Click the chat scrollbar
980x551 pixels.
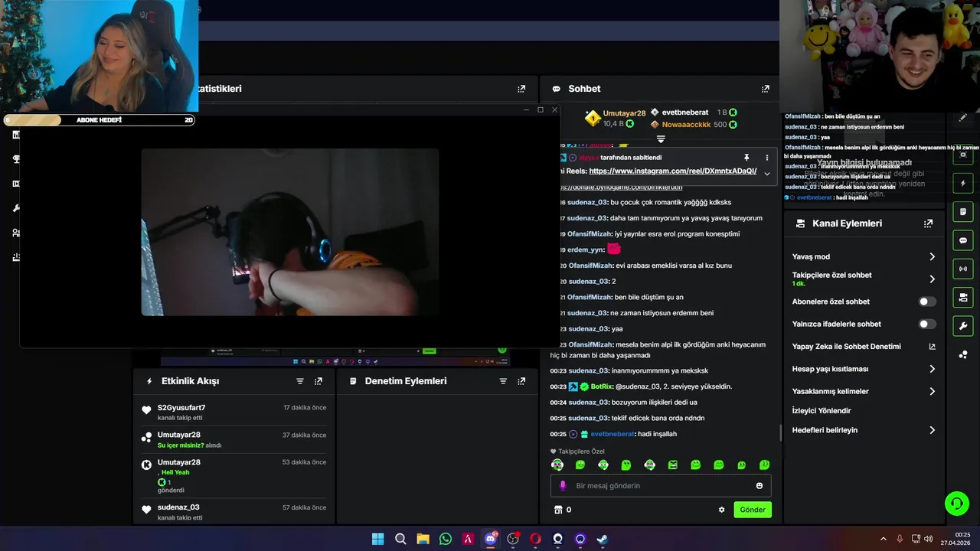point(781,433)
